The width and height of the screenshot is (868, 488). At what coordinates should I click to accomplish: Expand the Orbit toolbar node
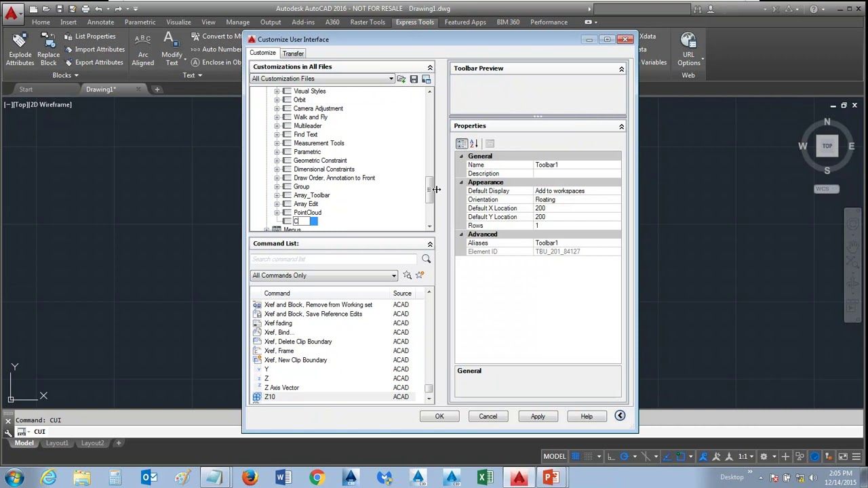click(277, 100)
